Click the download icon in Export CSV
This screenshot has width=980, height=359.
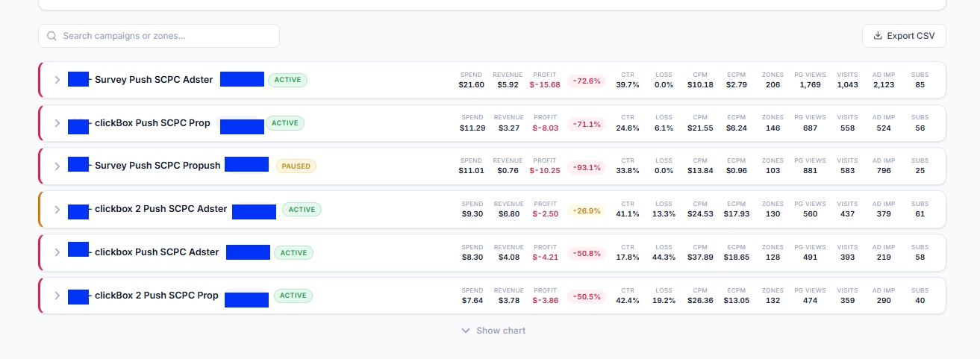coord(878,36)
